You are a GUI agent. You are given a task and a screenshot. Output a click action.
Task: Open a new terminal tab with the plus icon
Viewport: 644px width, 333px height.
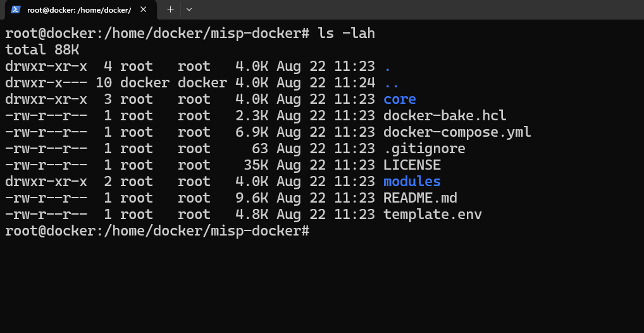click(x=170, y=9)
